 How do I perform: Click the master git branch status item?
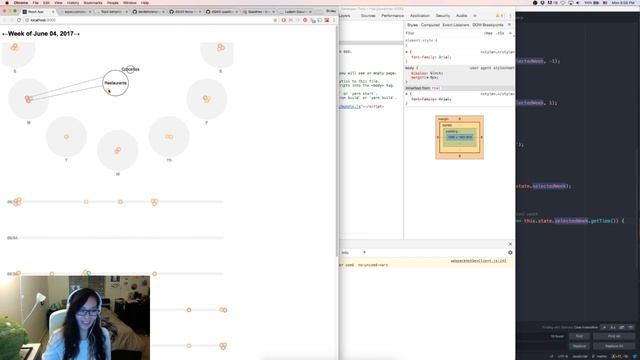[599, 356]
